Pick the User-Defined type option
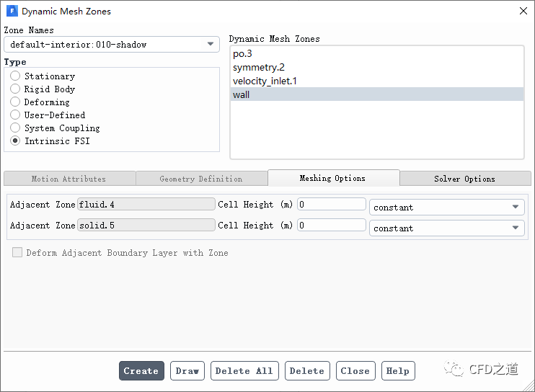Image resolution: width=535 pixels, height=392 pixels. tap(15, 115)
